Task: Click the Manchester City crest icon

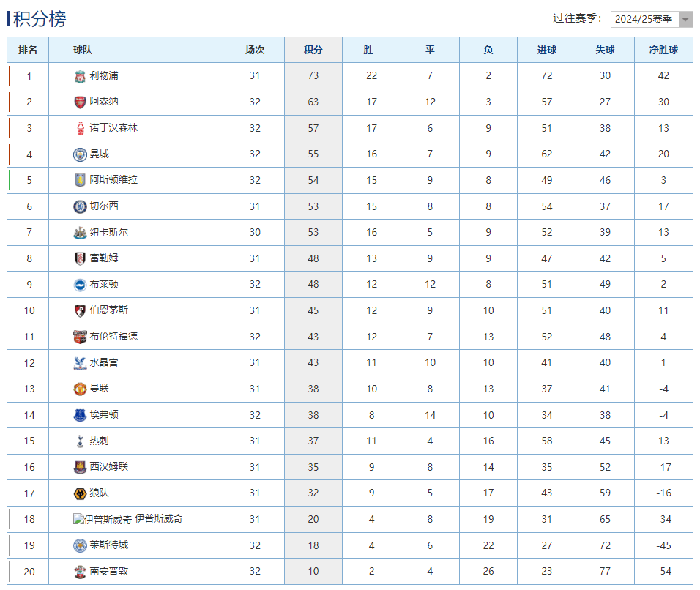Action: pos(80,154)
